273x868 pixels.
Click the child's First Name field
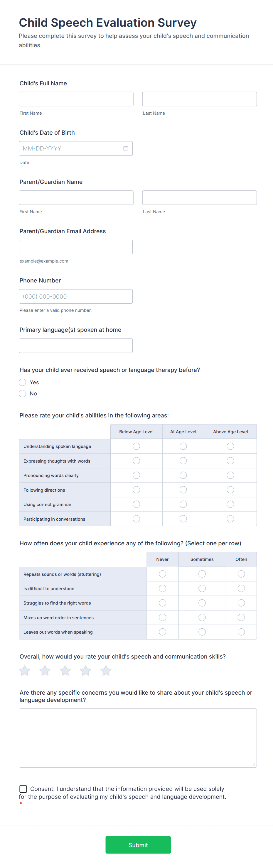coord(76,99)
